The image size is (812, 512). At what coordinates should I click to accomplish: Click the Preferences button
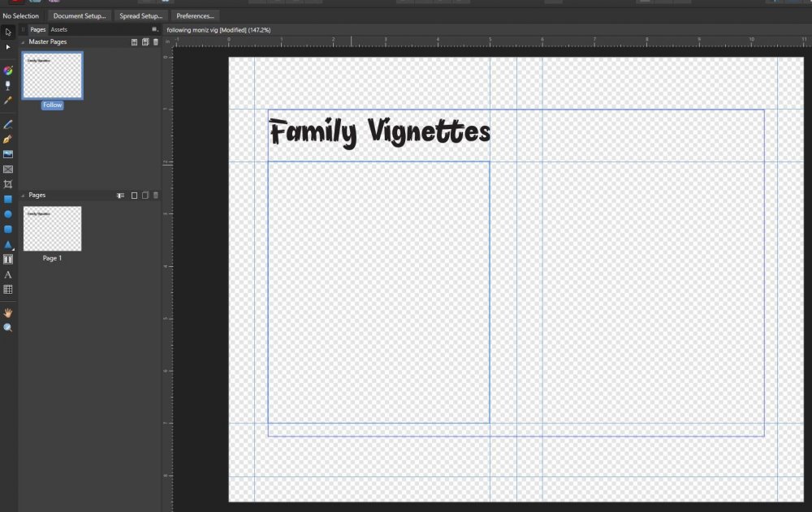click(195, 15)
